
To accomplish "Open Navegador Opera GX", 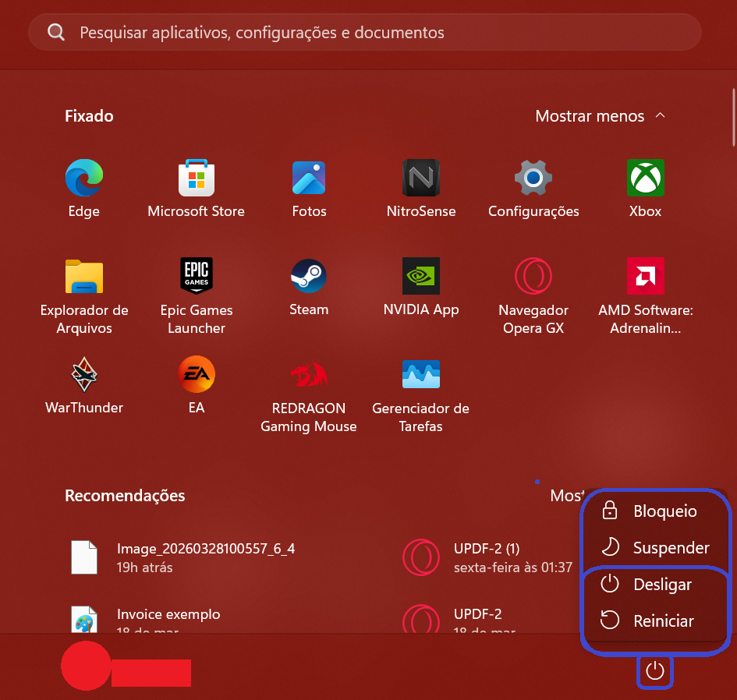I will (533, 296).
